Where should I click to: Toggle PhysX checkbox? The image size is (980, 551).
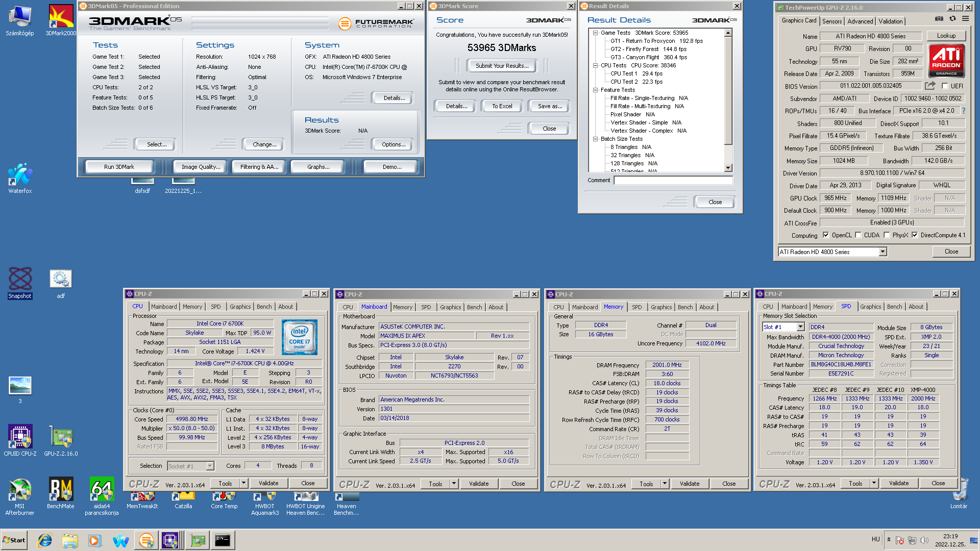click(887, 235)
